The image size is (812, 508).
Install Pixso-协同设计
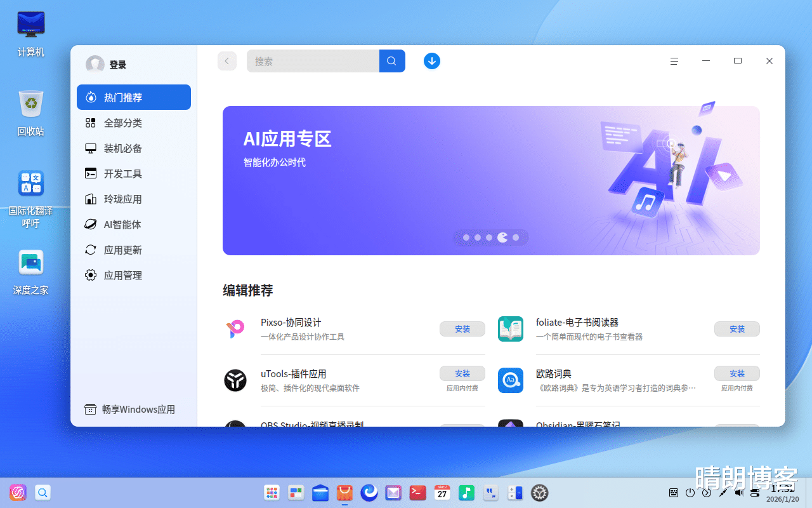462,329
